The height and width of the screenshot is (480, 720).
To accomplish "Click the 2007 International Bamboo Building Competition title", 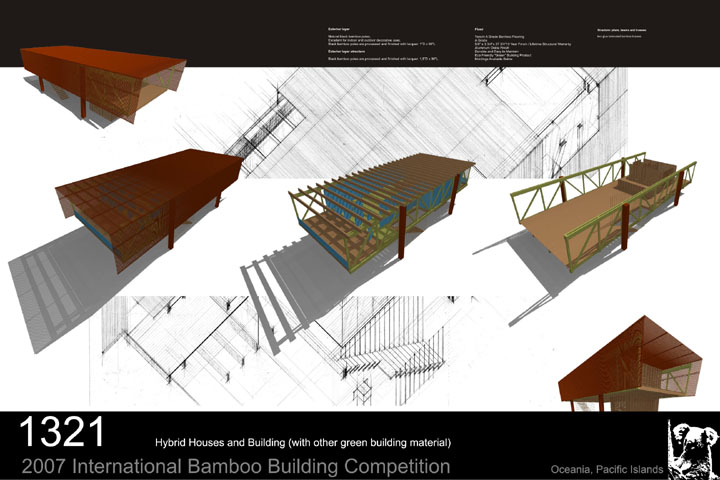I will [235, 466].
